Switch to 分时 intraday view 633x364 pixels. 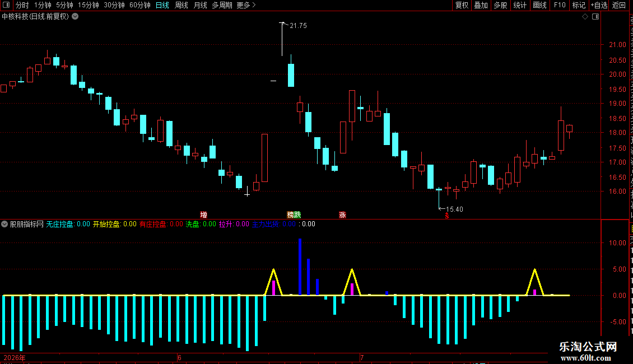point(22,5)
